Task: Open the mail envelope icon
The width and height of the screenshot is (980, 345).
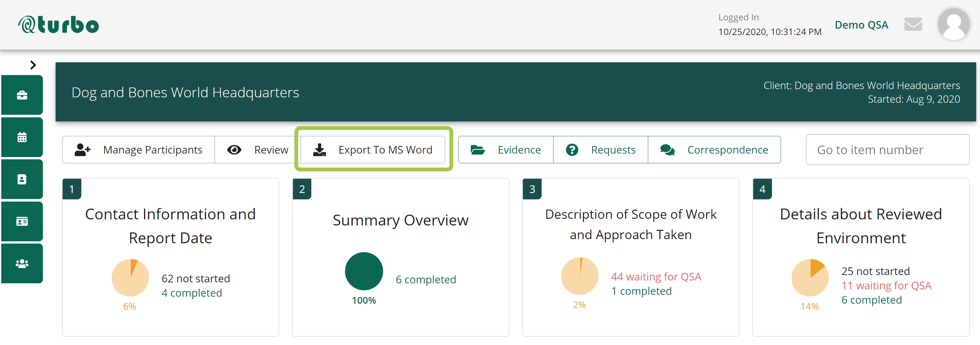Action: pos(913,25)
